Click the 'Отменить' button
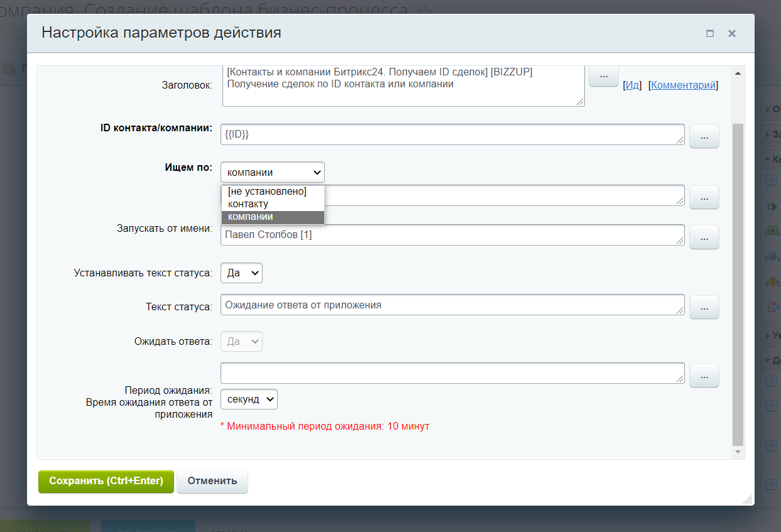Viewport: 781px width, 532px height. coord(212,481)
